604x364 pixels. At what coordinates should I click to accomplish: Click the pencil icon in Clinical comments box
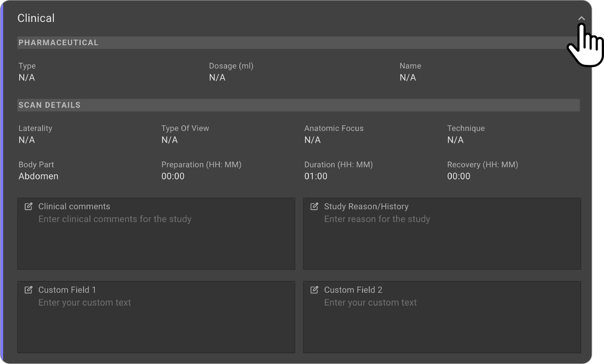click(x=29, y=206)
